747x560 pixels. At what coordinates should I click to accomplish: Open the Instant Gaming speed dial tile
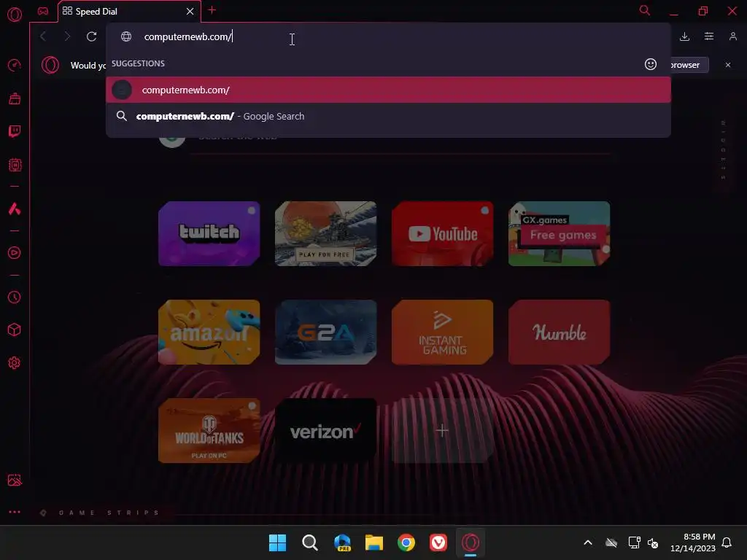point(443,332)
